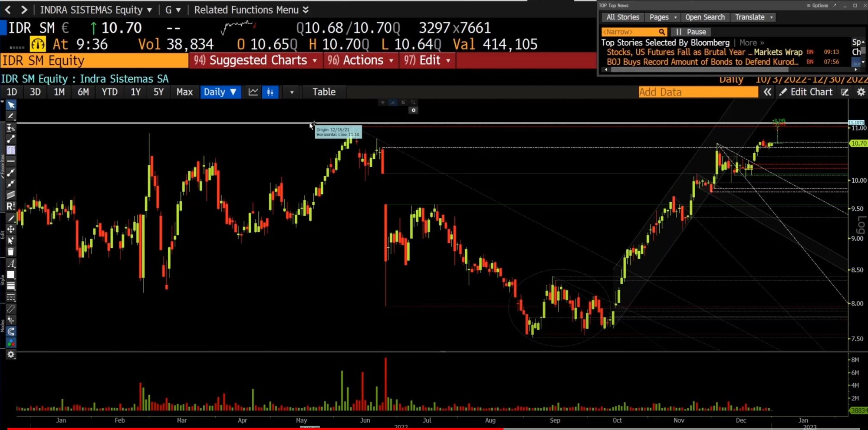Activate the text annotation tool

(x=11, y=150)
